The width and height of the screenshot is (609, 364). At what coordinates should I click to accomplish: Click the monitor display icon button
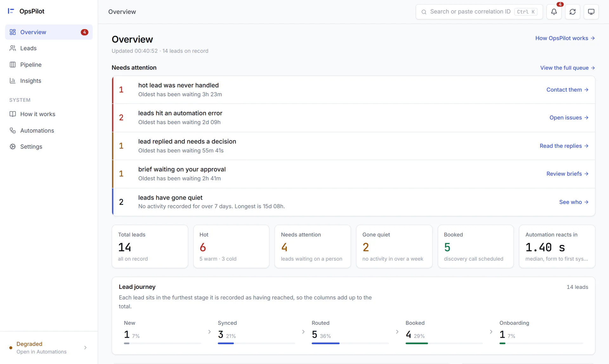tap(591, 12)
